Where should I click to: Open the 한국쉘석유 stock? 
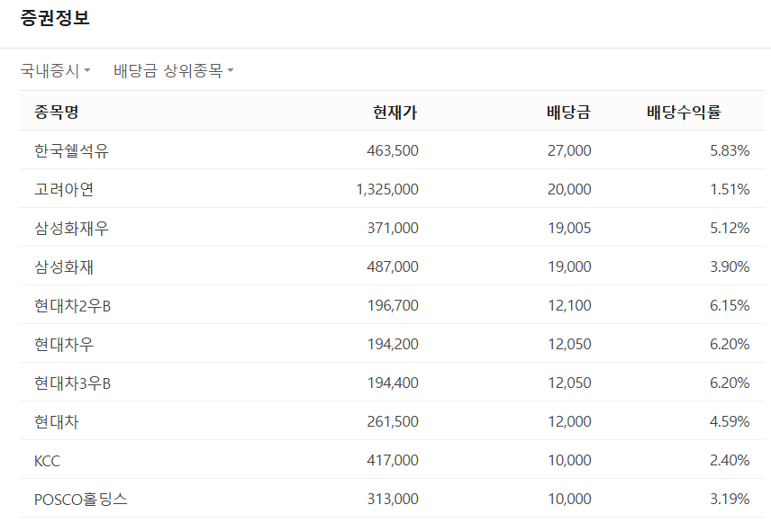click(x=71, y=150)
